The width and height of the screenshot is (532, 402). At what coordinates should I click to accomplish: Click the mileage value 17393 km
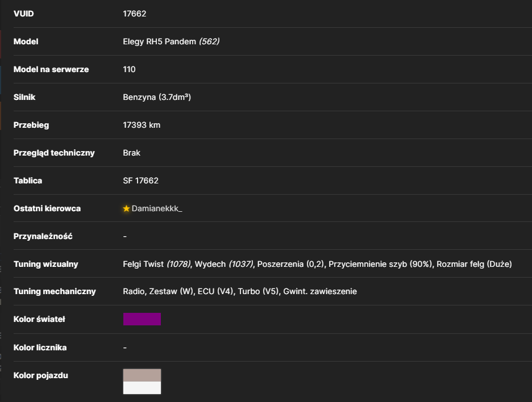click(x=142, y=125)
